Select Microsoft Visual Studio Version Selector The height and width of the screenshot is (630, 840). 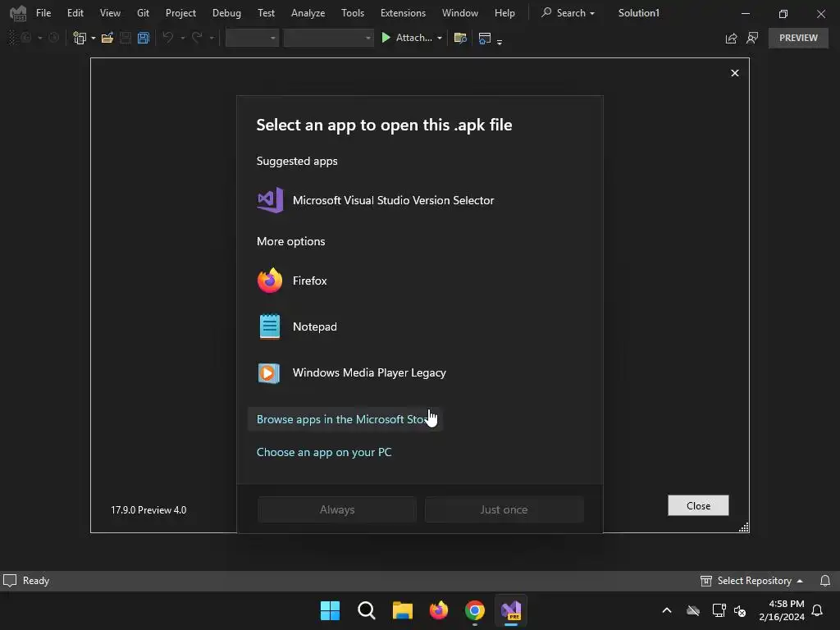click(419, 200)
